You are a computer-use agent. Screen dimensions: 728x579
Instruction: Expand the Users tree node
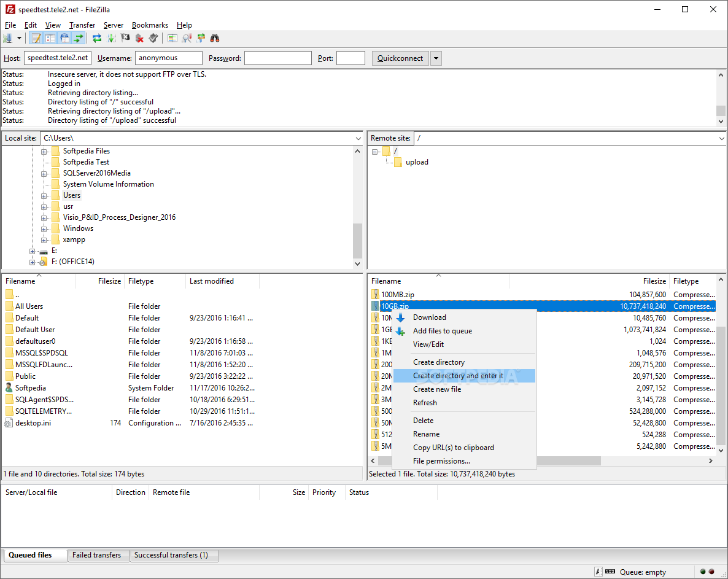pyautogui.click(x=44, y=196)
